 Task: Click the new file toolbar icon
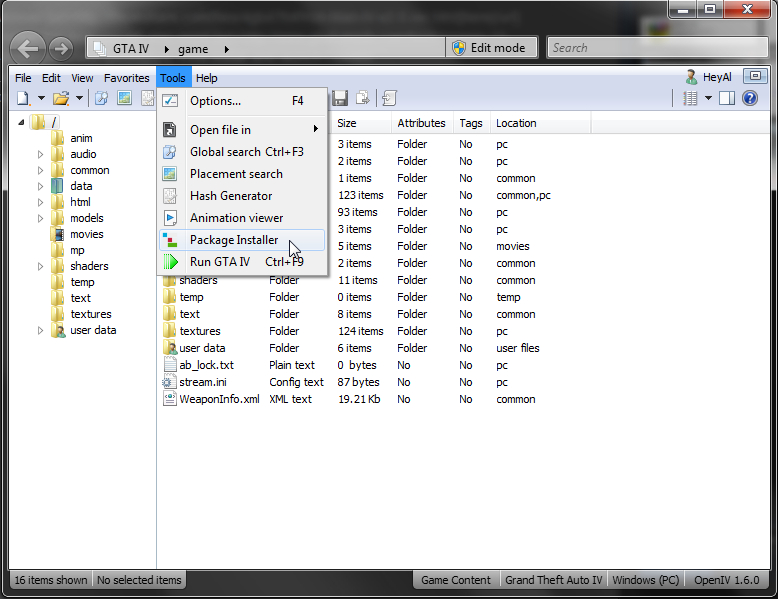click(x=23, y=98)
